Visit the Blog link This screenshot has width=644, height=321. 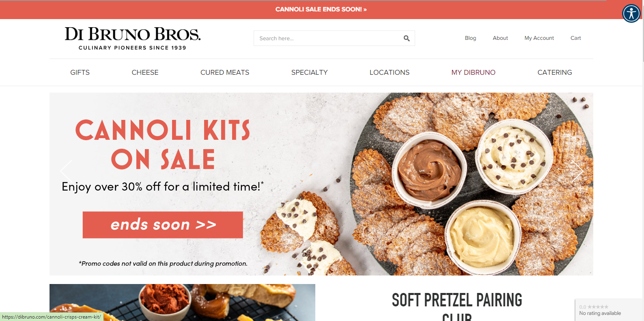[470, 38]
